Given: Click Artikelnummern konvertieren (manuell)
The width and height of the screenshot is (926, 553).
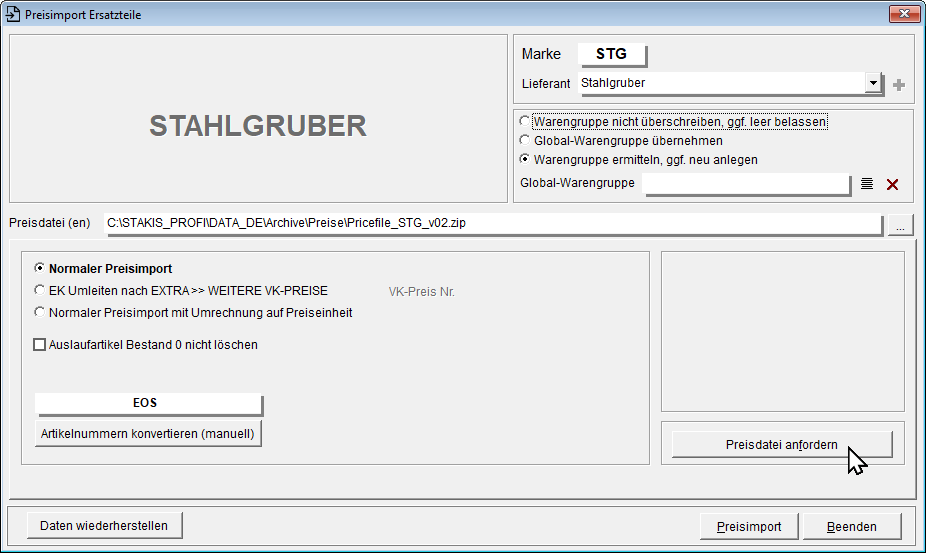Looking at the screenshot, I should pyautogui.click(x=148, y=434).
